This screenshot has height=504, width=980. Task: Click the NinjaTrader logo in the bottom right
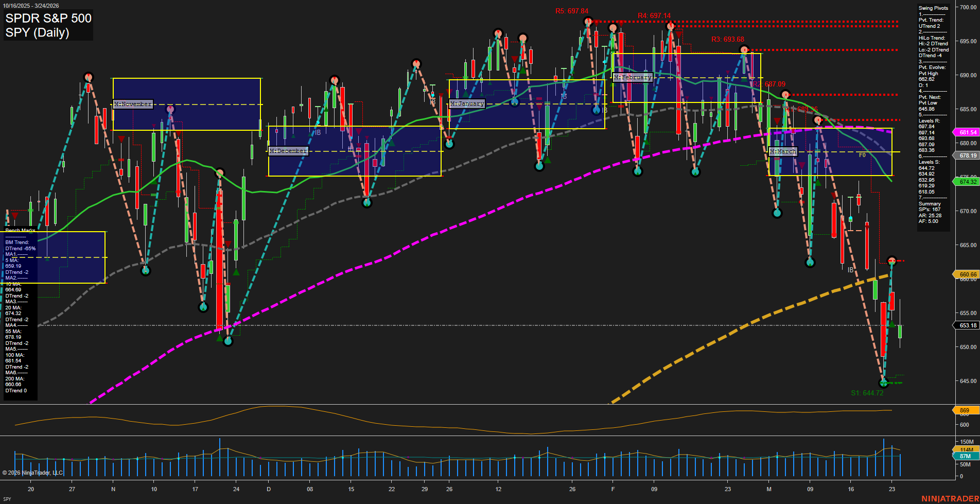coord(949,498)
